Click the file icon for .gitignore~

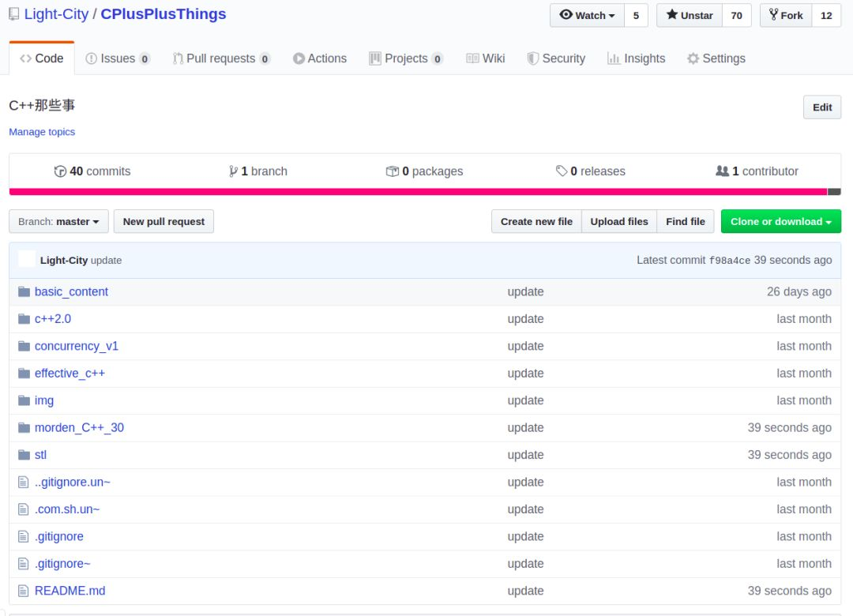[24, 564]
